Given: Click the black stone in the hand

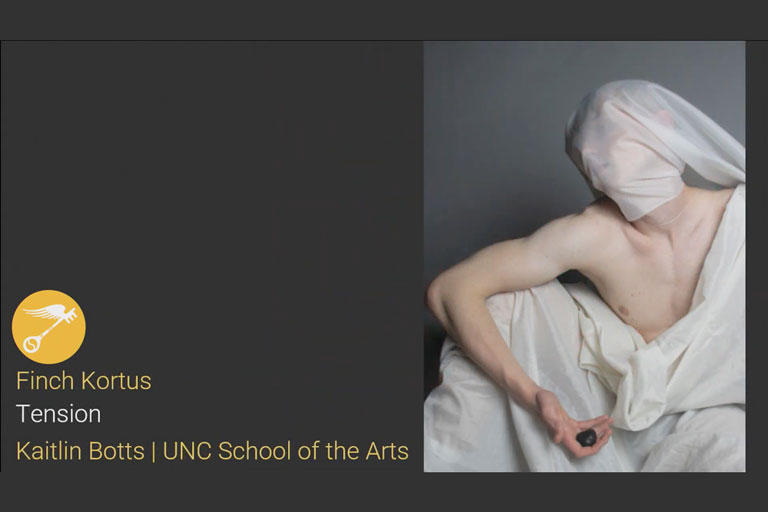Looking at the screenshot, I should click(x=587, y=437).
